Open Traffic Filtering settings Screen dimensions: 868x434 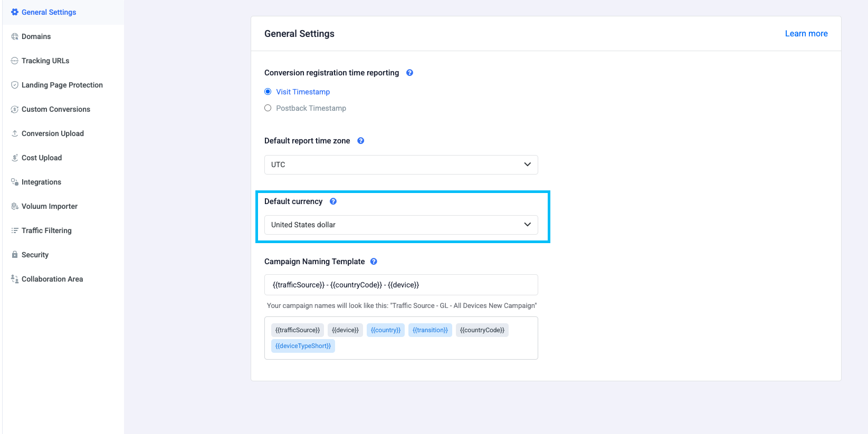click(63, 230)
